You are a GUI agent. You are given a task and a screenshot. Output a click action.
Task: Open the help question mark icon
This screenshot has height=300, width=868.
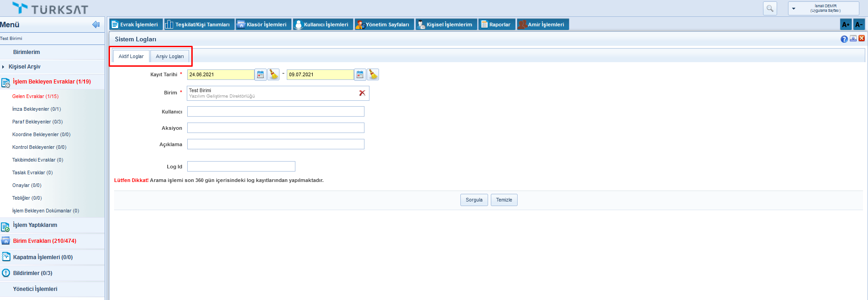click(844, 39)
